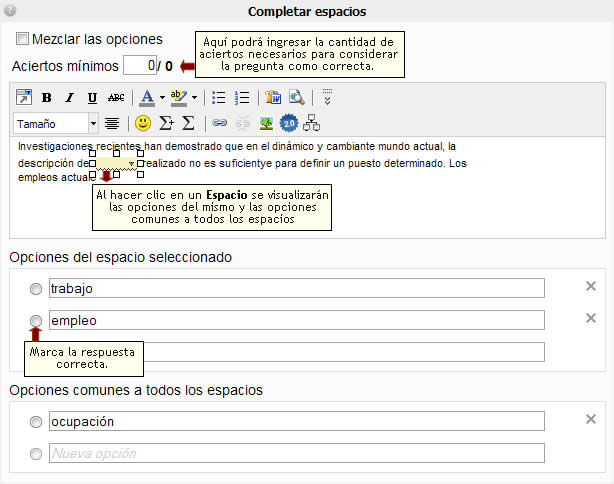Click the sigma plus equation icon
This screenshot has height=484, width=614.
(x=166, y=123)
